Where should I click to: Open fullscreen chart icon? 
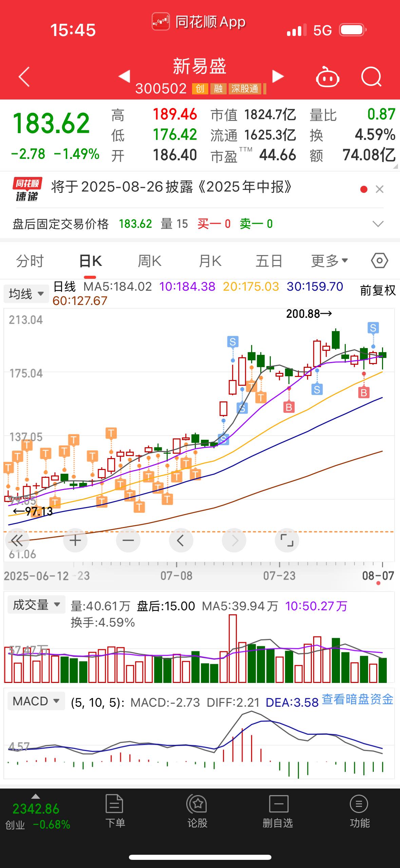tap(287, 540)
